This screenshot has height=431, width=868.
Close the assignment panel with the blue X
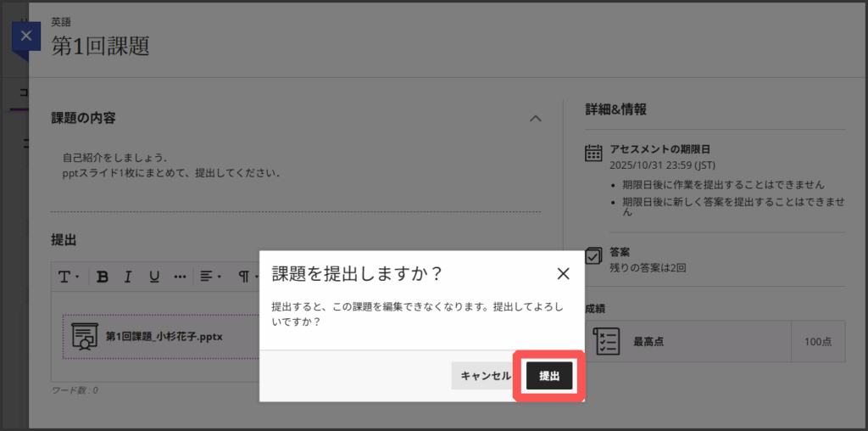coord(26,36)
